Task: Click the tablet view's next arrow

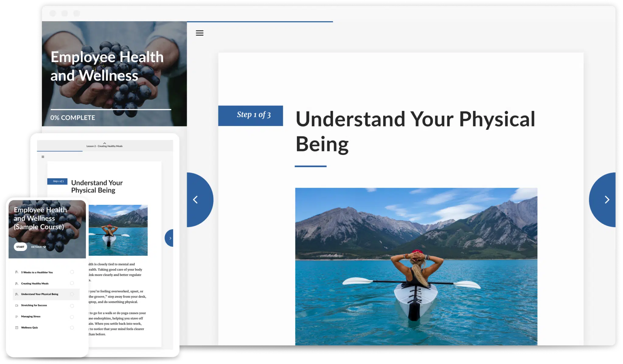Action: point(170,238)
